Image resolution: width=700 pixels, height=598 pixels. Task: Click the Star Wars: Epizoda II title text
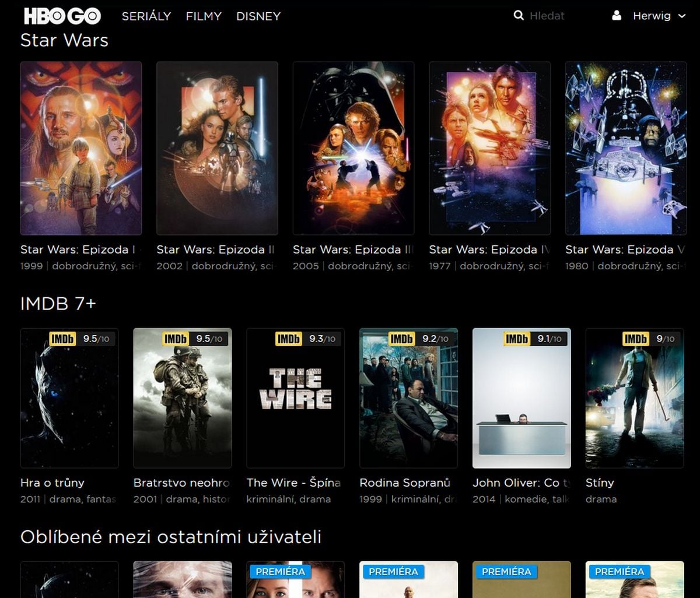point(216,249)
